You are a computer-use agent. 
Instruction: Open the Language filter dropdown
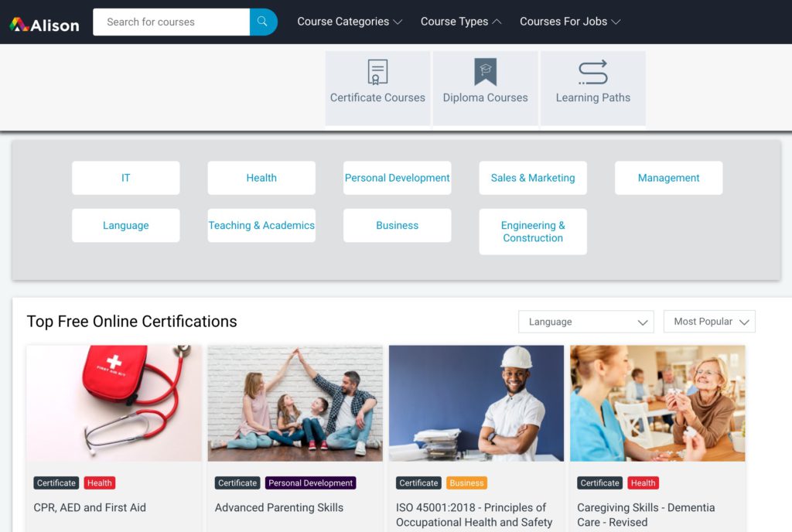[x=586, y=322]
